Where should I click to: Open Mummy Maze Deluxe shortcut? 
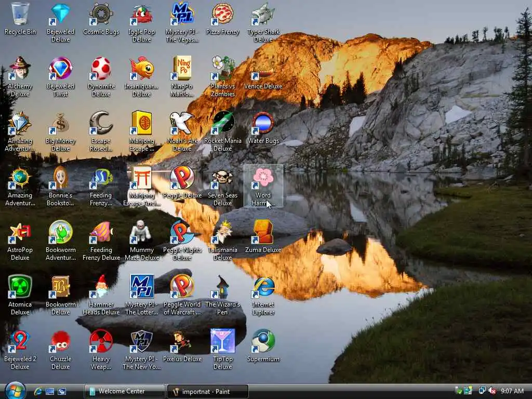(x=141, y=241)
